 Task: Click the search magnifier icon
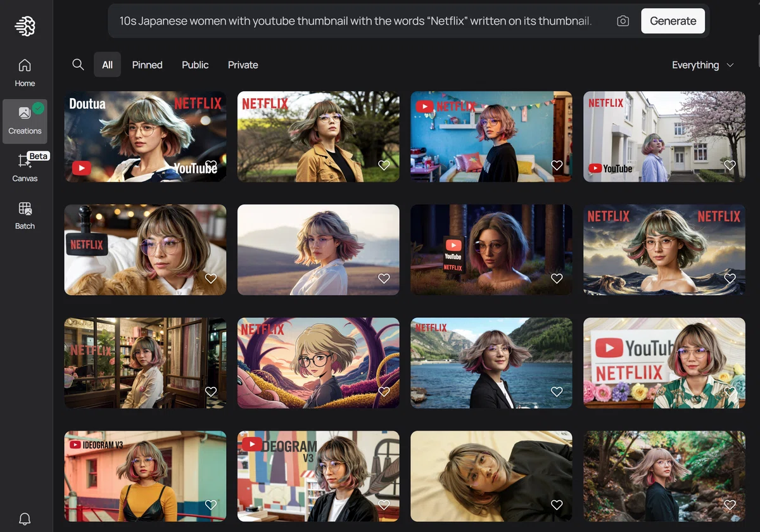pyautogui.click(x=78, y=65)
